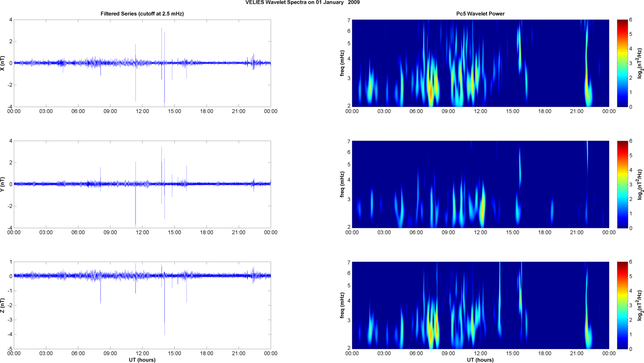Click the colorbar beside the Y wavelet spectrogram
The height and width of the screenshot is (363, 644).
(x=622, y=184)
